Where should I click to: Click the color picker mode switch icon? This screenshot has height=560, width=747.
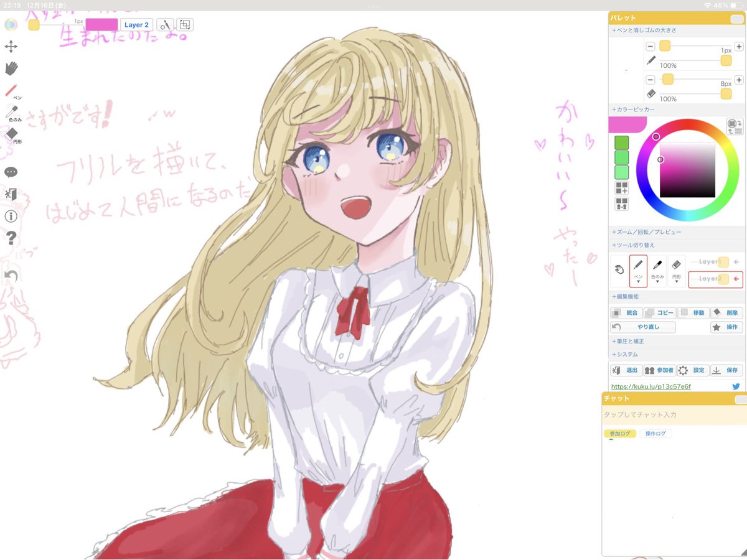tap(735, 126)
